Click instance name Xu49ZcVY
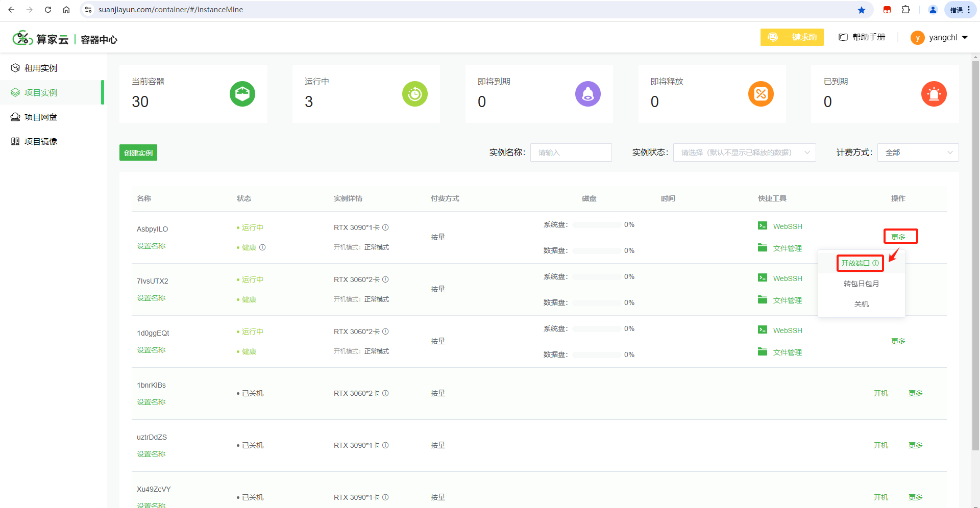 [154, 489]
